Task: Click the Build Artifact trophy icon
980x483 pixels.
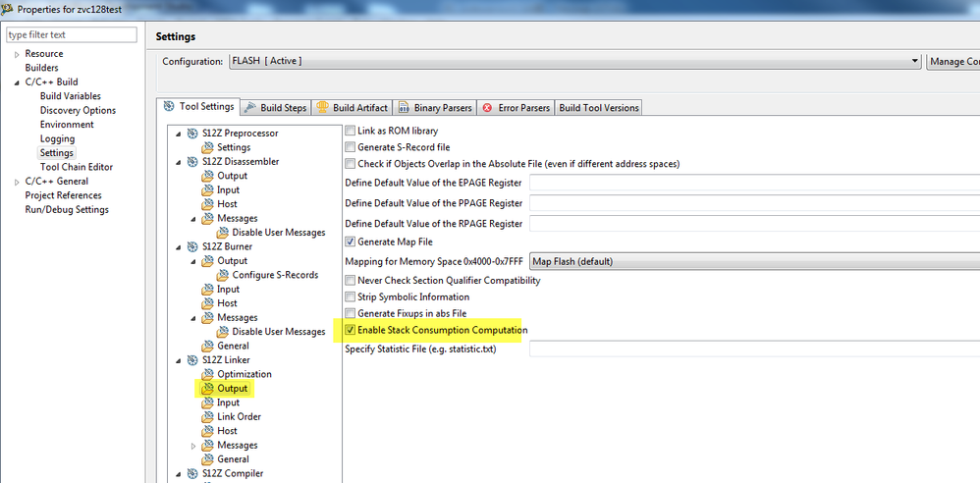Action: (x=322, y=107)
